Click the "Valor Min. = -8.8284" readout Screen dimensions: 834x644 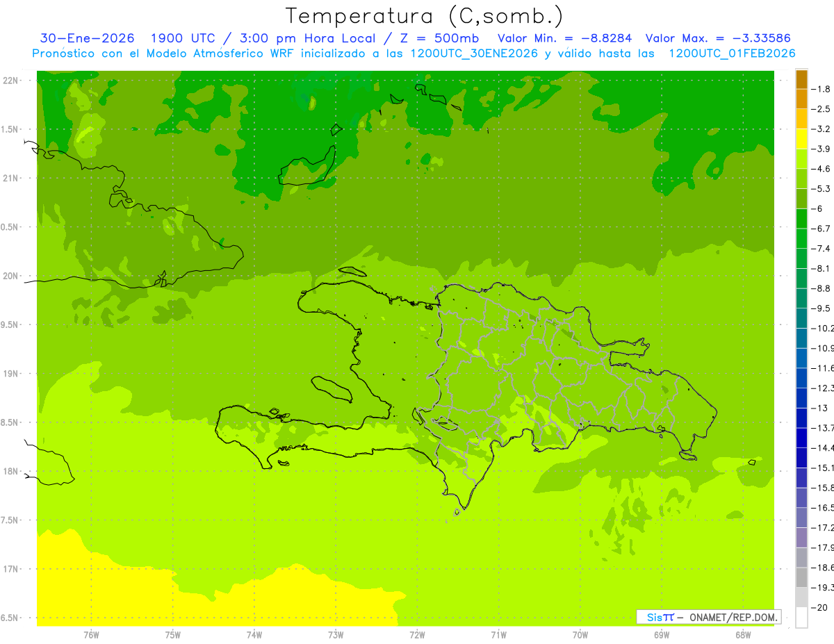click(x=565, y=38)
